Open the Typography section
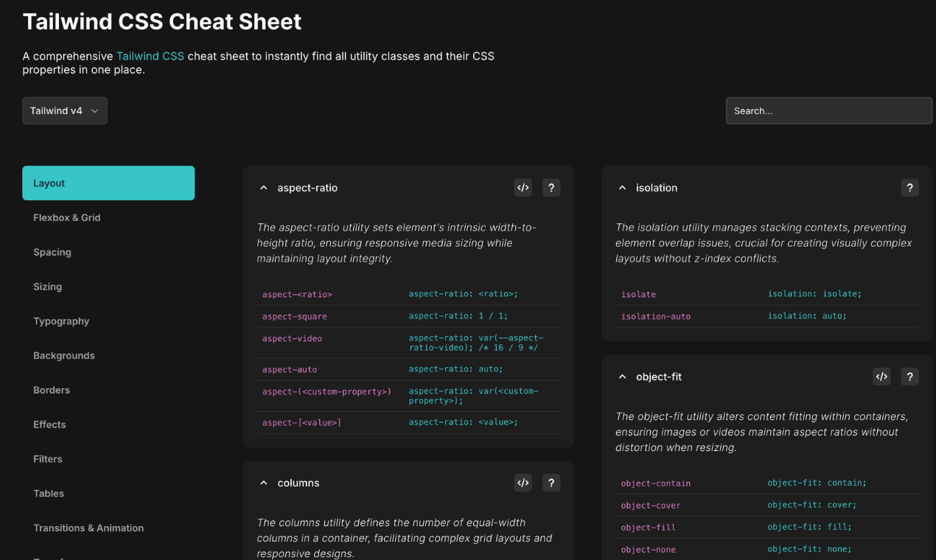The width and height of the screenshot is (936, 560). (x=61, y=321)
